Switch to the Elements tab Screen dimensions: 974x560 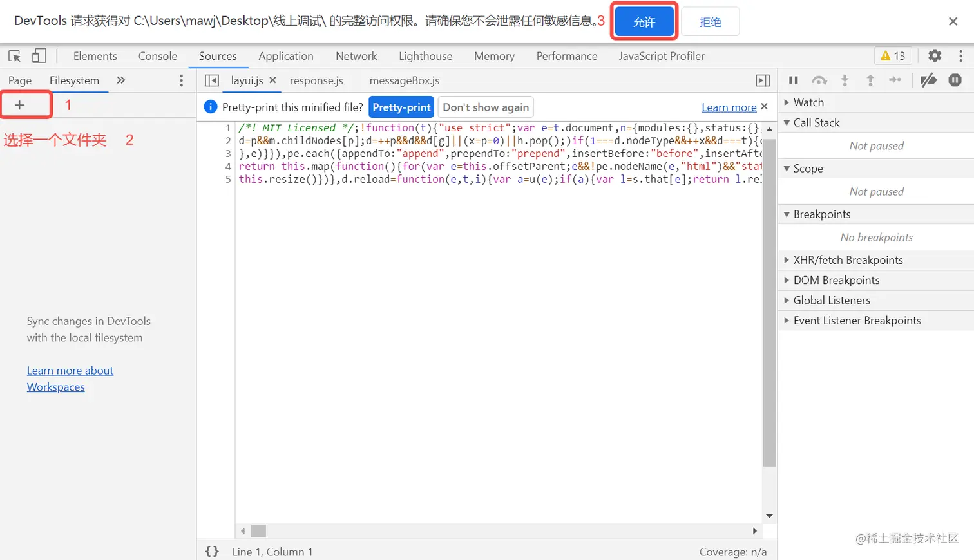pyautogui.click(x=95, y=56)
